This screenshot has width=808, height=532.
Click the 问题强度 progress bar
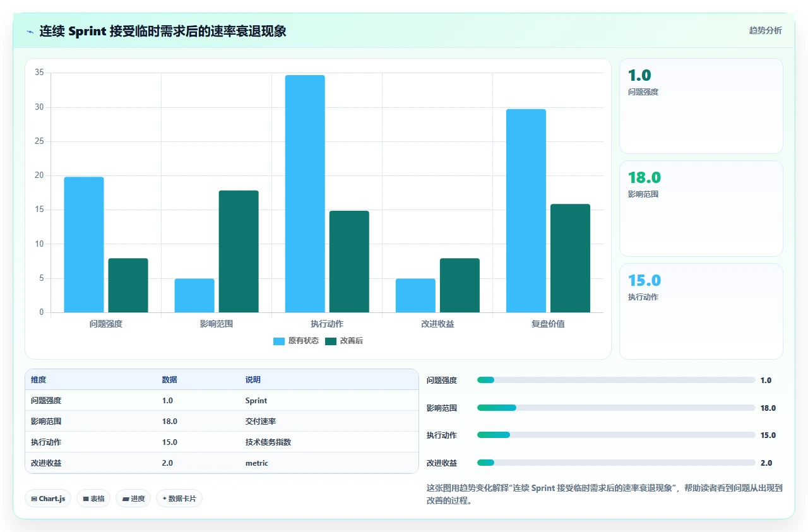(616, 380)
